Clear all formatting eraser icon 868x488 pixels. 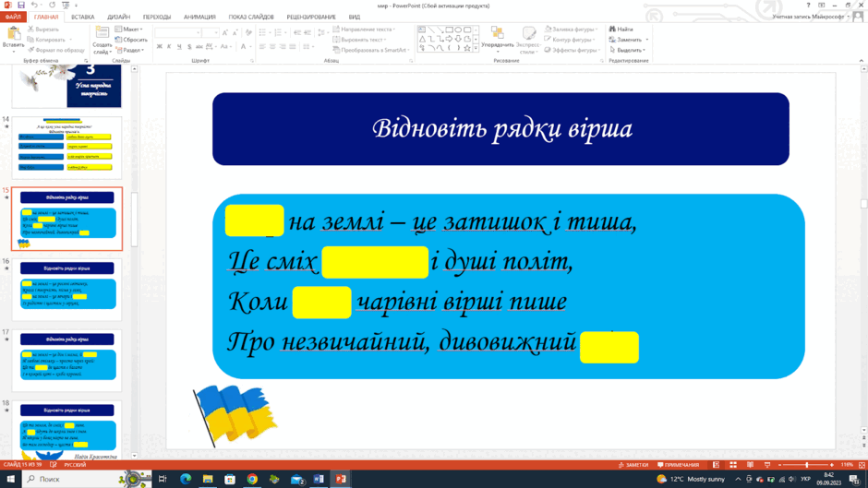248,33
